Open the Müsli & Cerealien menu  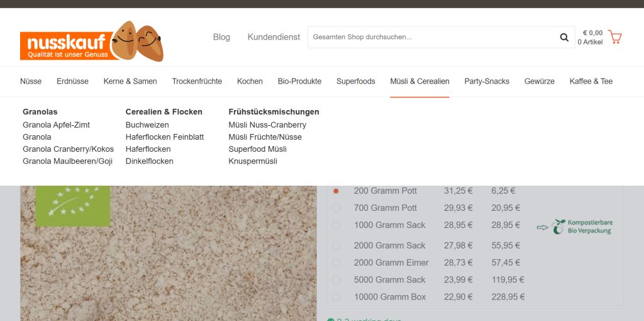click(419, 81)
